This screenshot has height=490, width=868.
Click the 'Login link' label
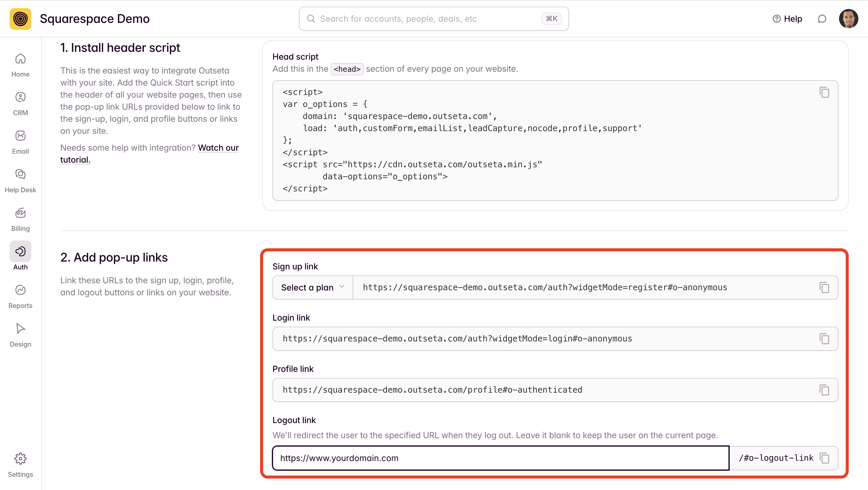291,318
